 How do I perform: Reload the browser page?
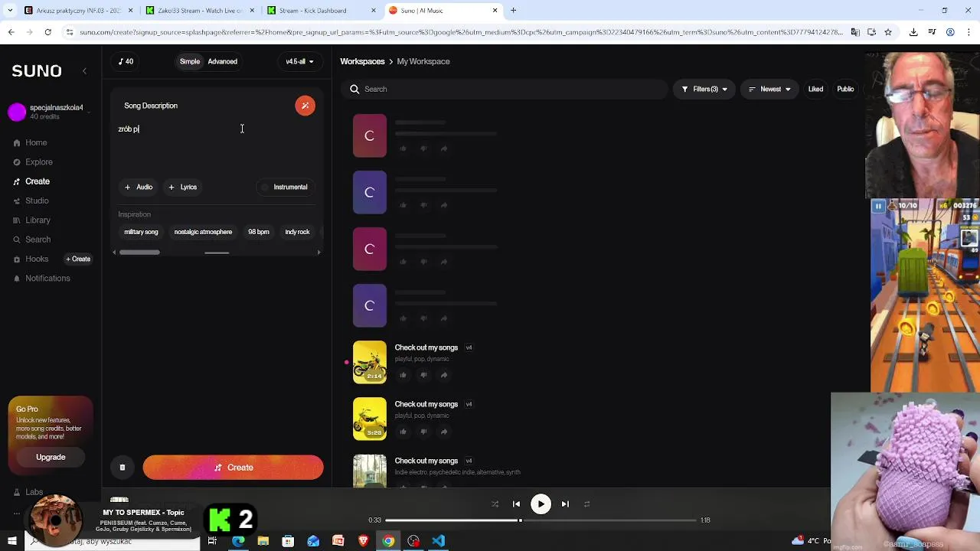click(47, 32)
